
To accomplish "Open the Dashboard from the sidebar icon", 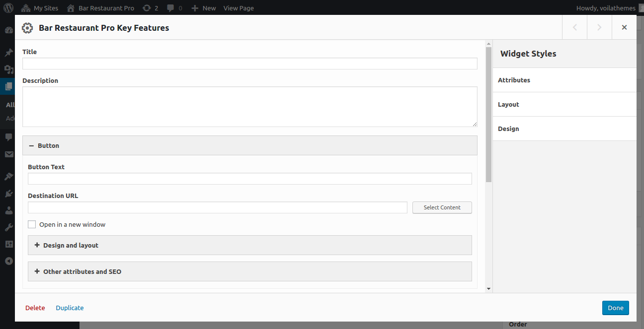I will pos(8,30).
